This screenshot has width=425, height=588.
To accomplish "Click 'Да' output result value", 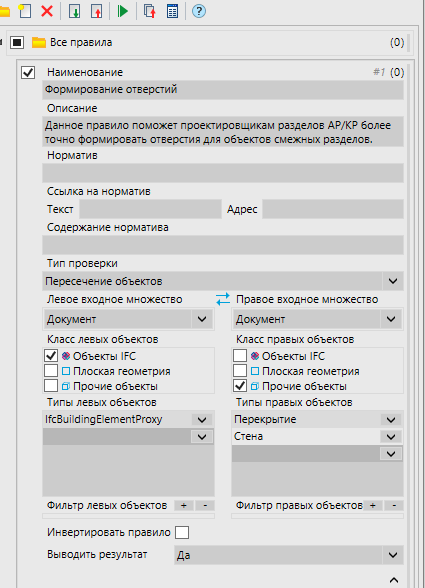I will tap(183, 555).
